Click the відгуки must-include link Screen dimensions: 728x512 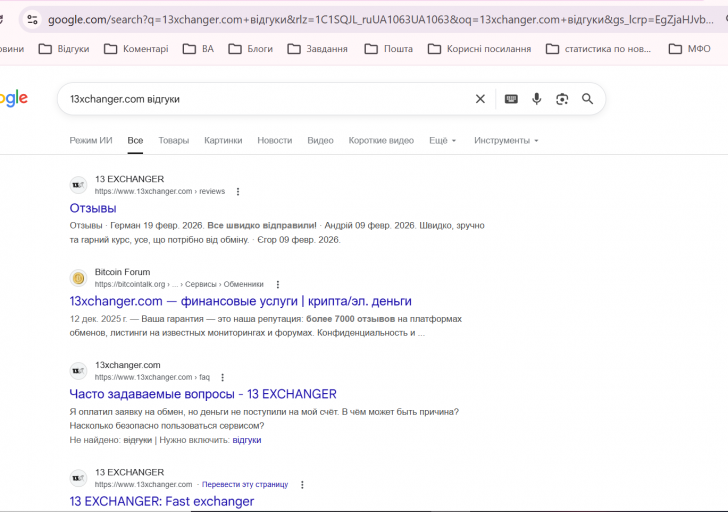pos(247,440)
